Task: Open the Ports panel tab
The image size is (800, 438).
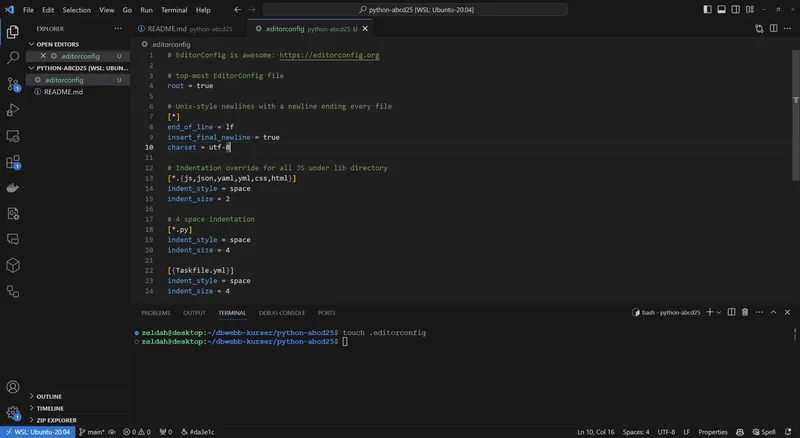Action: pyautogui.click(x=327, y=312)
